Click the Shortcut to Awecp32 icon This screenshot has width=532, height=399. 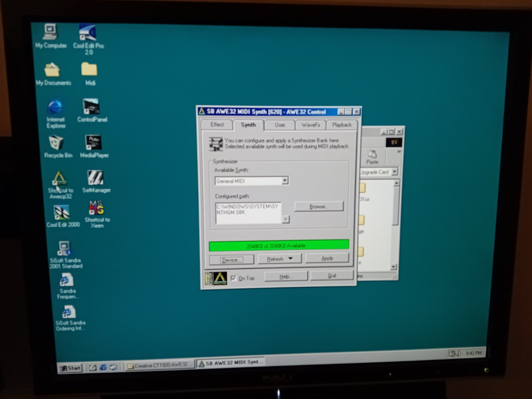click(x=60, y=179)
